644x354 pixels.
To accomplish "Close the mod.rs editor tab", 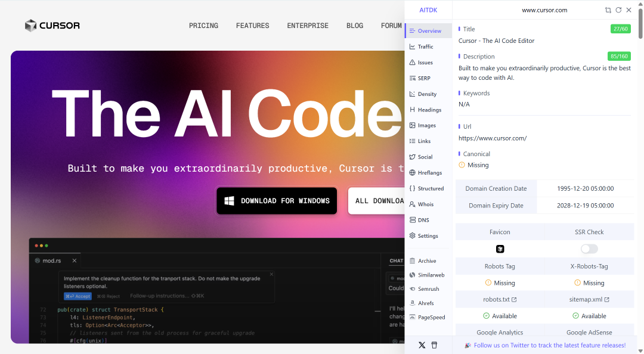I will coord(75,260).
